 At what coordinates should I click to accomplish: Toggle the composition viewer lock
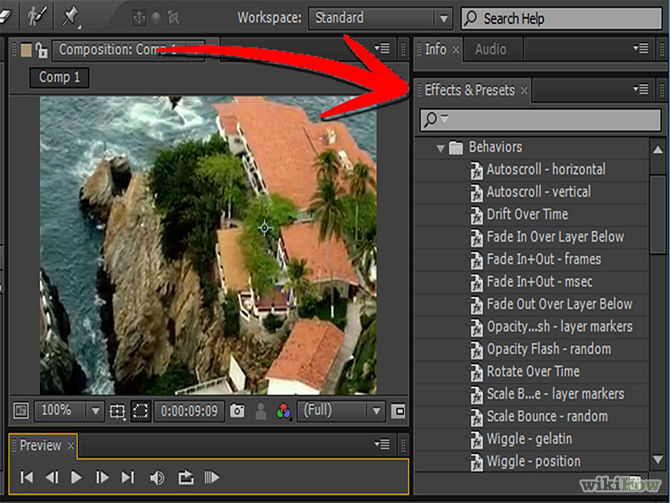click(x=41, y=50)
